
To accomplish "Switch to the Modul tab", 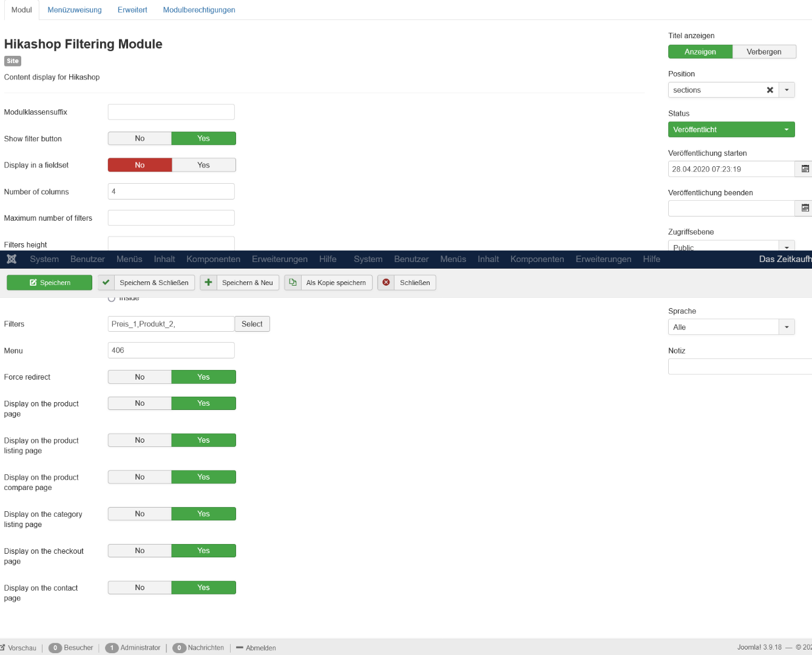I will 22,10.
